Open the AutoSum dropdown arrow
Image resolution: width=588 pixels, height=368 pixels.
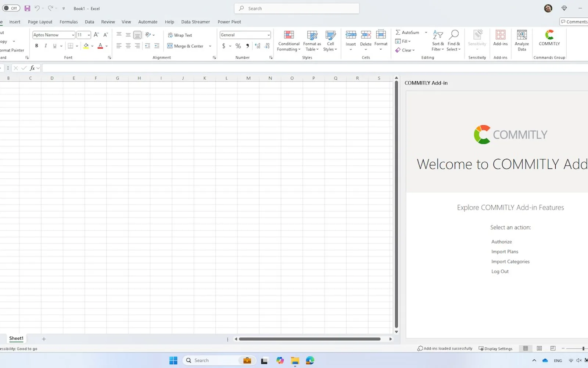[x=426, y=32]
